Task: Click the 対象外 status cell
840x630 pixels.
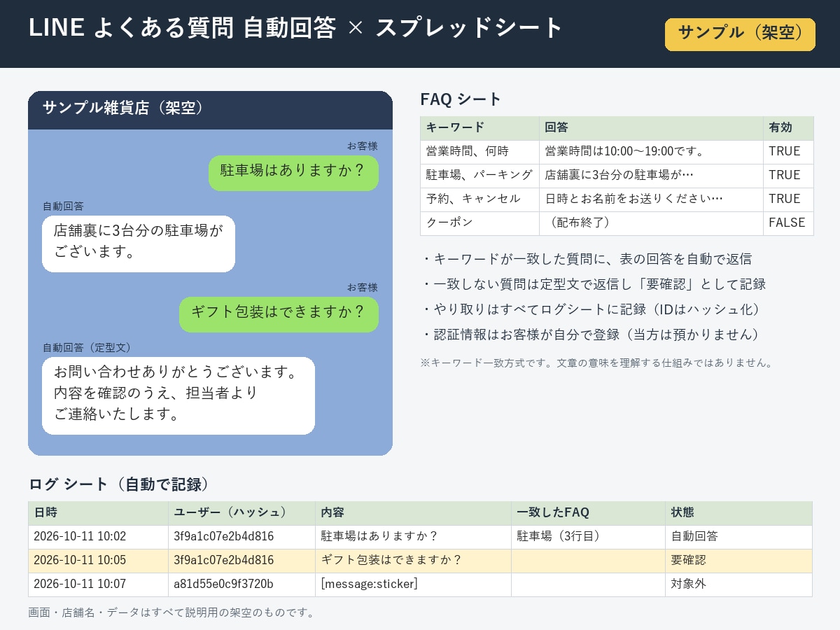Action: (x=738, y=584)
